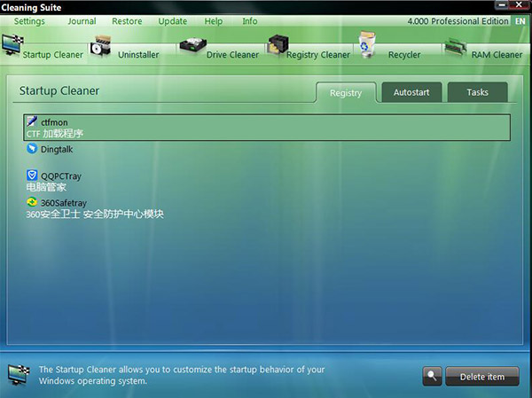532x398 pixels.
Task: Select the Dingtalk startup entry
Action: coord(267,154)
